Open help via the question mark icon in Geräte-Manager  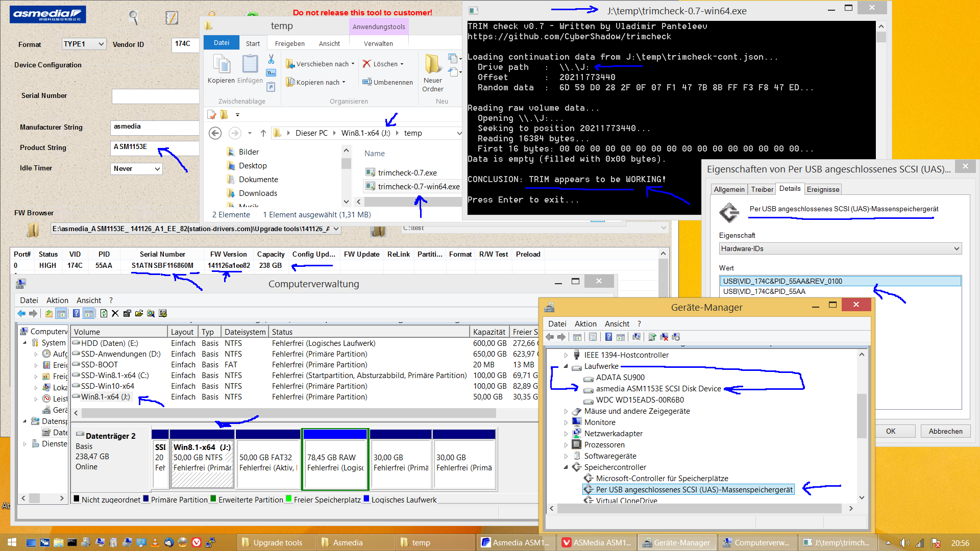click(x=608, y=337)
